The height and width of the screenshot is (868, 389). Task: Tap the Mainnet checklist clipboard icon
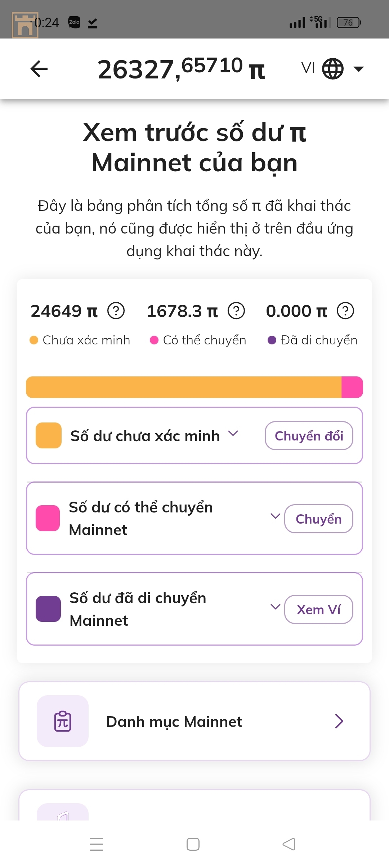(63, 721)
